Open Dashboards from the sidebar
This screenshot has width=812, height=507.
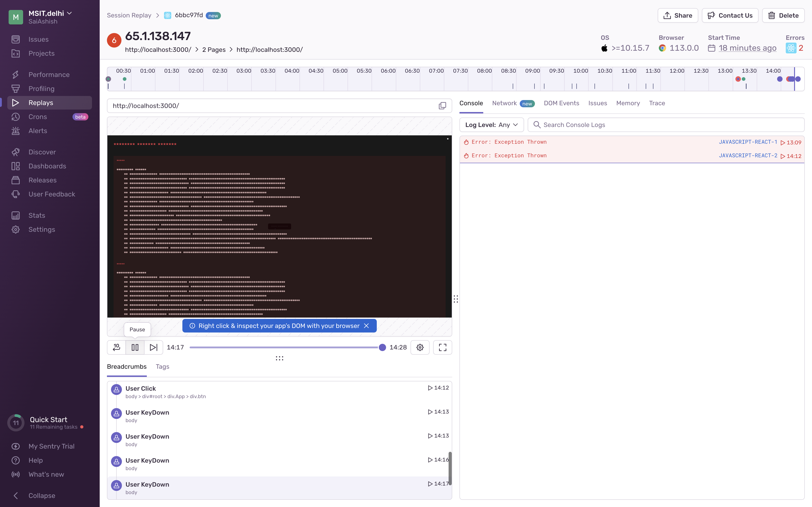(47, 166)
